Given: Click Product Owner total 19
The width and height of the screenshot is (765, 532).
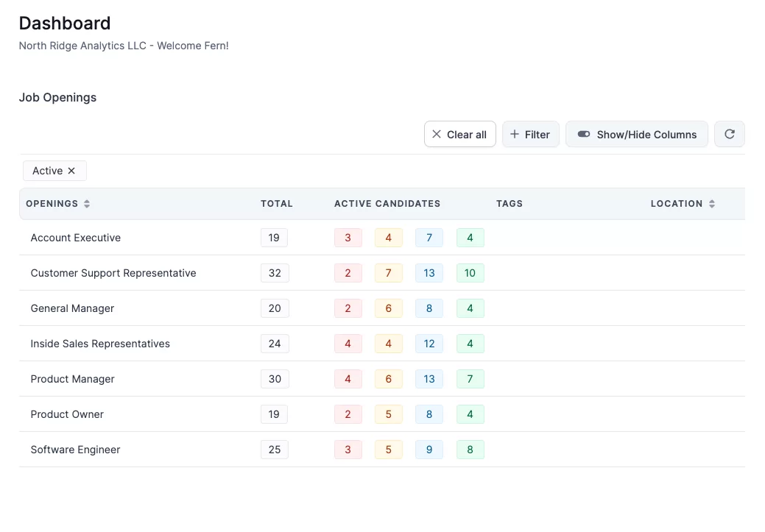Looking at the screenshot, I should (274, 414).
